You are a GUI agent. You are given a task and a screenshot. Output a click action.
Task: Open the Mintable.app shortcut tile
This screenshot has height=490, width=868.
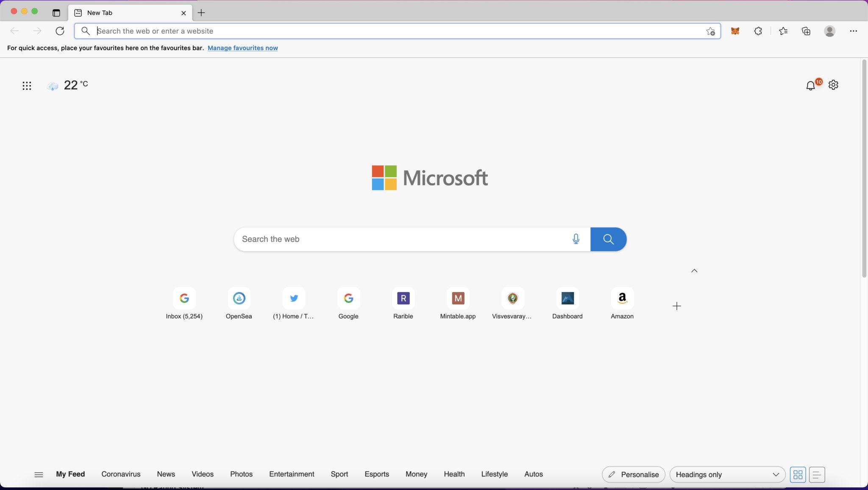[x=457, y=298]
